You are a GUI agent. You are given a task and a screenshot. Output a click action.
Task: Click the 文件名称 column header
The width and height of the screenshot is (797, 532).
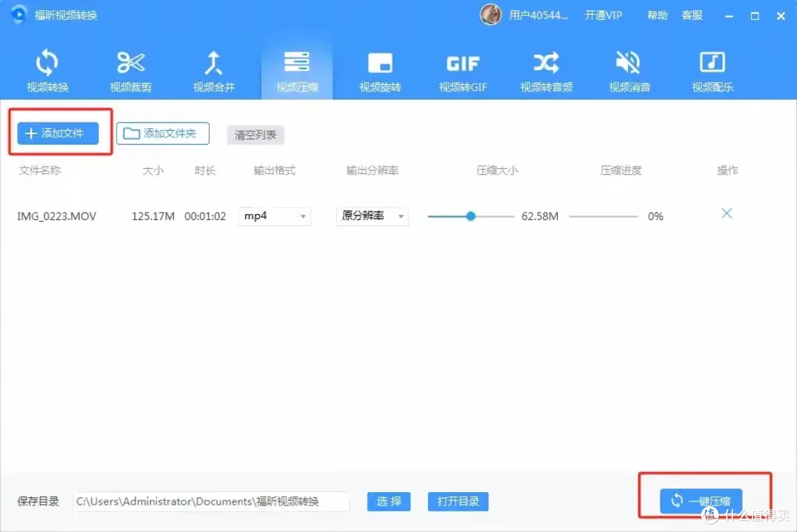[x=40, y=170]
